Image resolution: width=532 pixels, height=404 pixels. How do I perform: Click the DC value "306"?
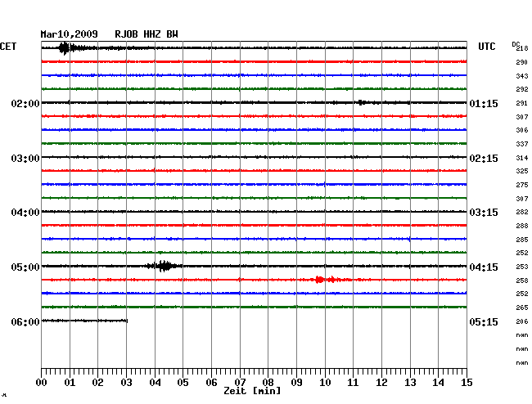coord(522,131)
